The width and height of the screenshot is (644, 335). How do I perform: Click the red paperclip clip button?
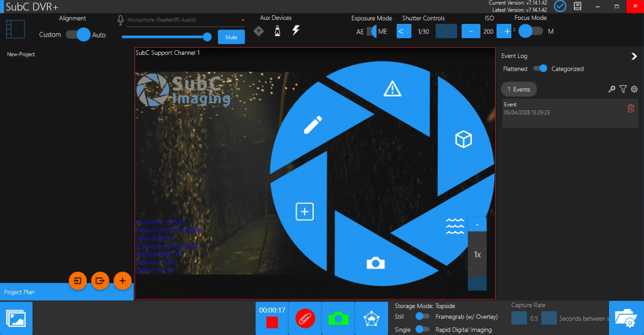[305, 318]
